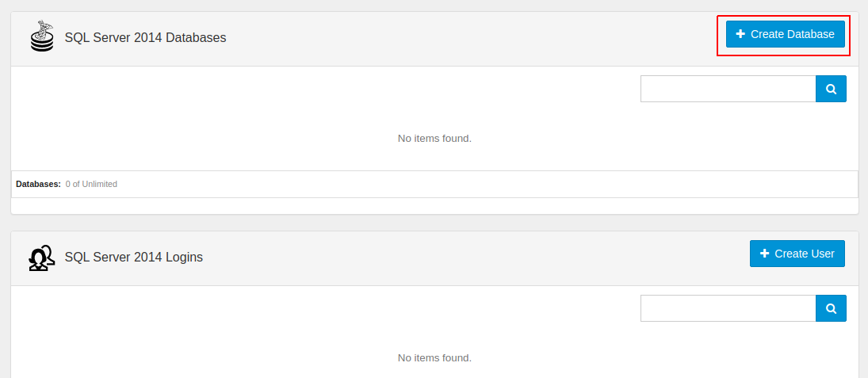Screen dimensions: 868x378
Task: Add a new SQL Server login user
Action: pyautogui.click(x=797, y=254)
